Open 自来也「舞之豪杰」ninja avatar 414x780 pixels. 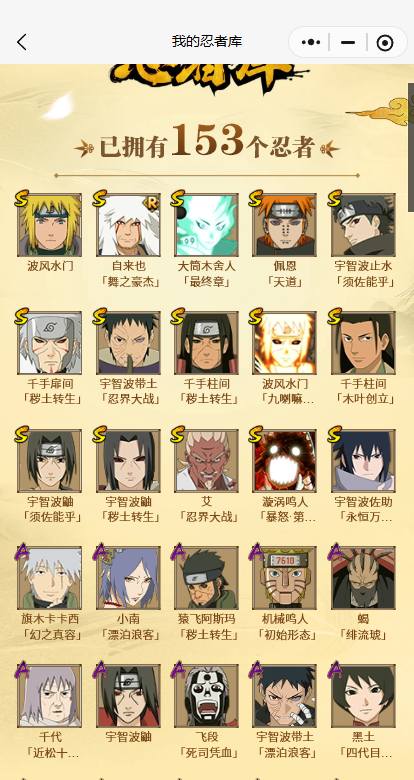(x=128, y=225)
